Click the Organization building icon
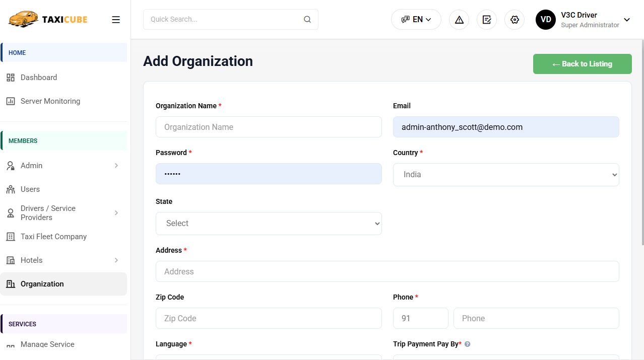The image size is (644, 360). [x=11, y=284]
